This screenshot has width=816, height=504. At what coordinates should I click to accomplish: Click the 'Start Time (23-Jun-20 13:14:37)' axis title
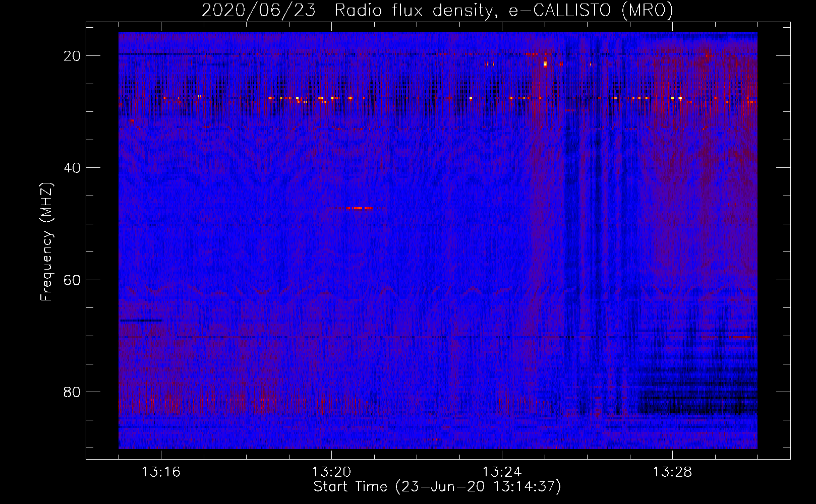point(437,487)
